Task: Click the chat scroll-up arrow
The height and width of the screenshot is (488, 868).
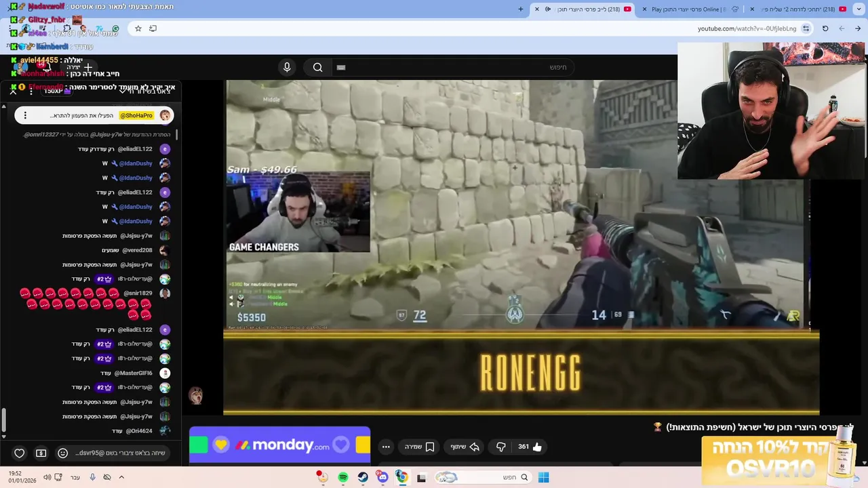Action: [3, 107]
